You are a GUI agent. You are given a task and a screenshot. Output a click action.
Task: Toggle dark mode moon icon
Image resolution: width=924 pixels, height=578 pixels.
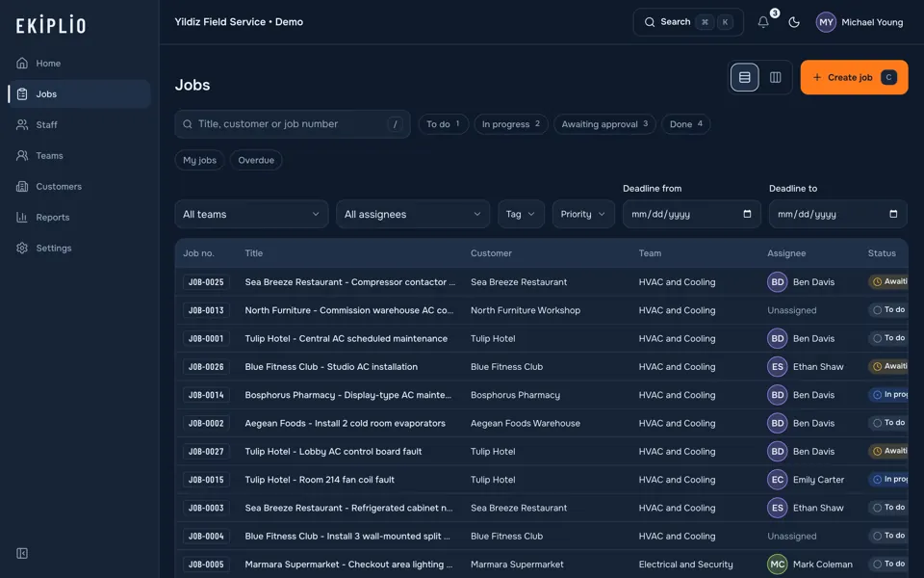tap(794, 22)
